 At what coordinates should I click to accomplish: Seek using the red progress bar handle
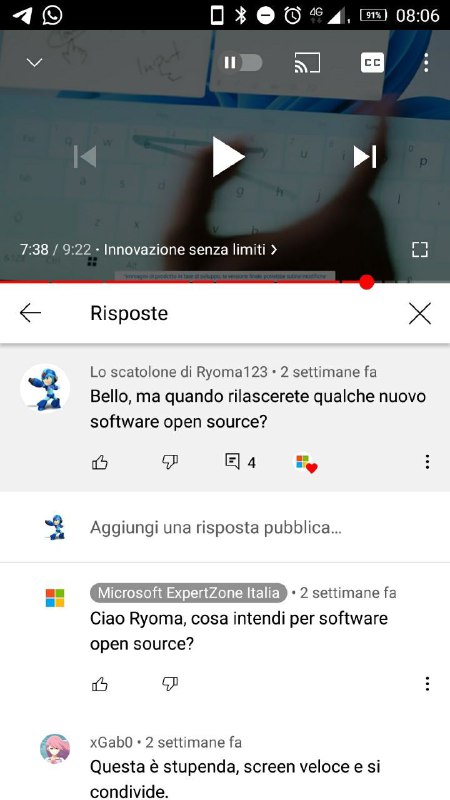point(366,282)
